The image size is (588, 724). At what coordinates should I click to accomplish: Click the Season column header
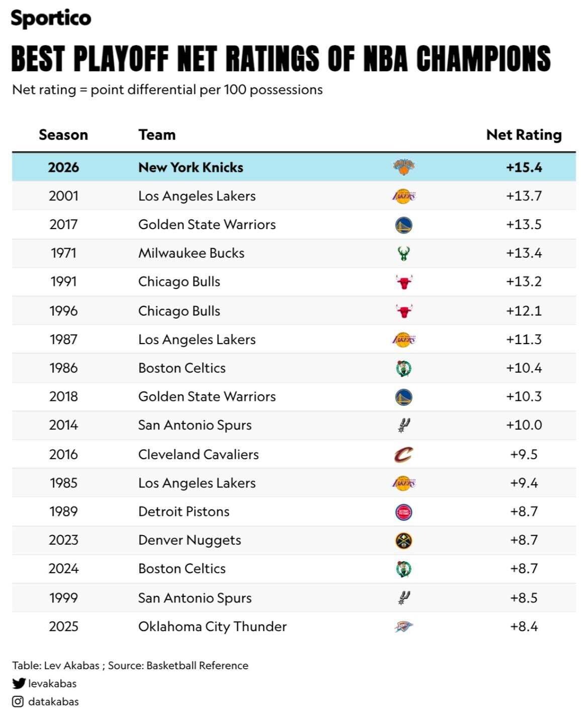pos(63,135)
